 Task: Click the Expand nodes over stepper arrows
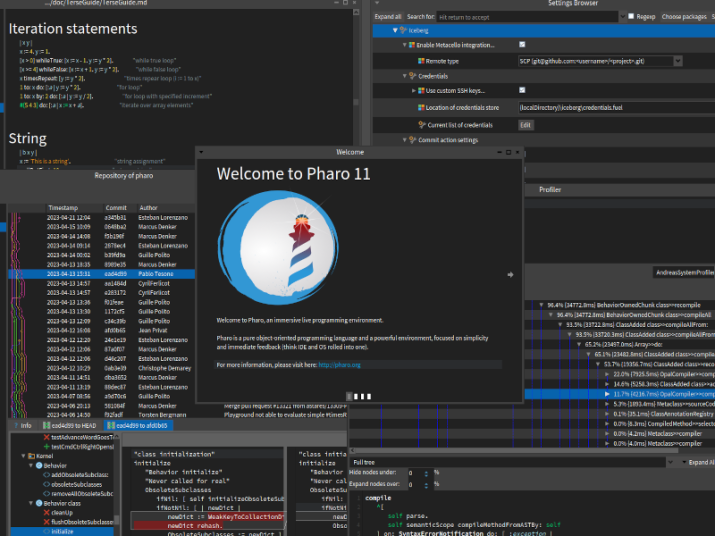coord(426,485)
